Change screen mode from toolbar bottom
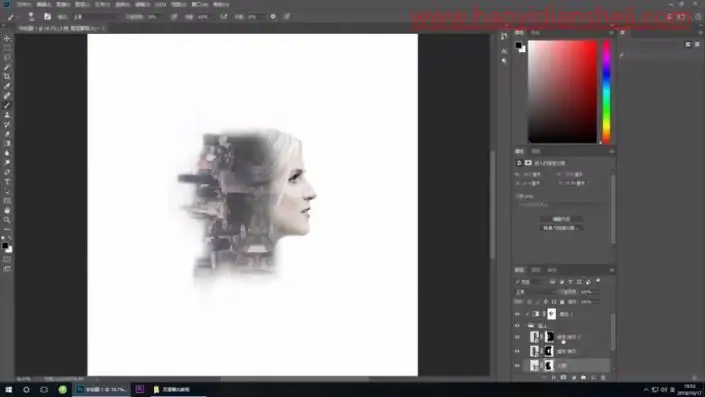Screen dimensions: 705x397 (x=7, y=269)
